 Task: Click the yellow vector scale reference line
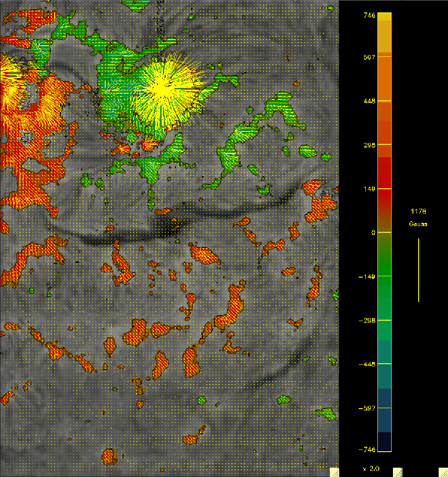click(419, 270)
